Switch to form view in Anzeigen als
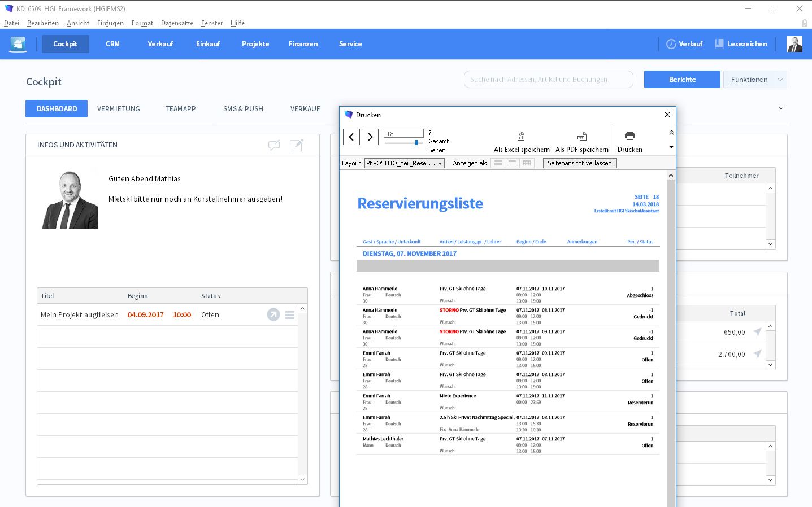 click(498, 163)
